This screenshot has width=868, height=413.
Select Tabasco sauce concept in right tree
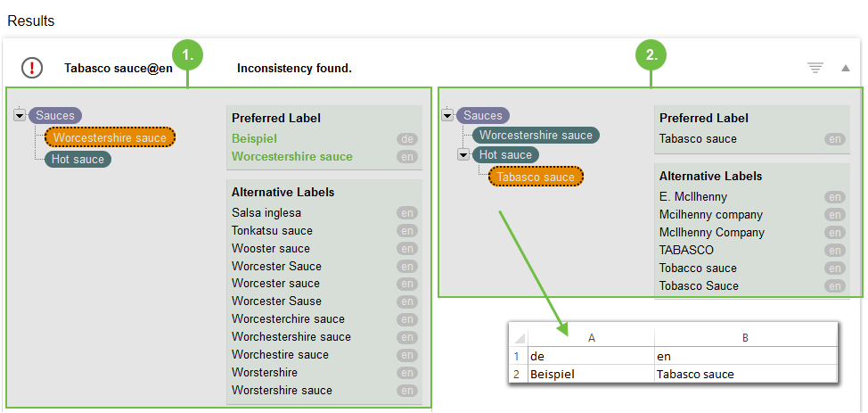[536, 177]
